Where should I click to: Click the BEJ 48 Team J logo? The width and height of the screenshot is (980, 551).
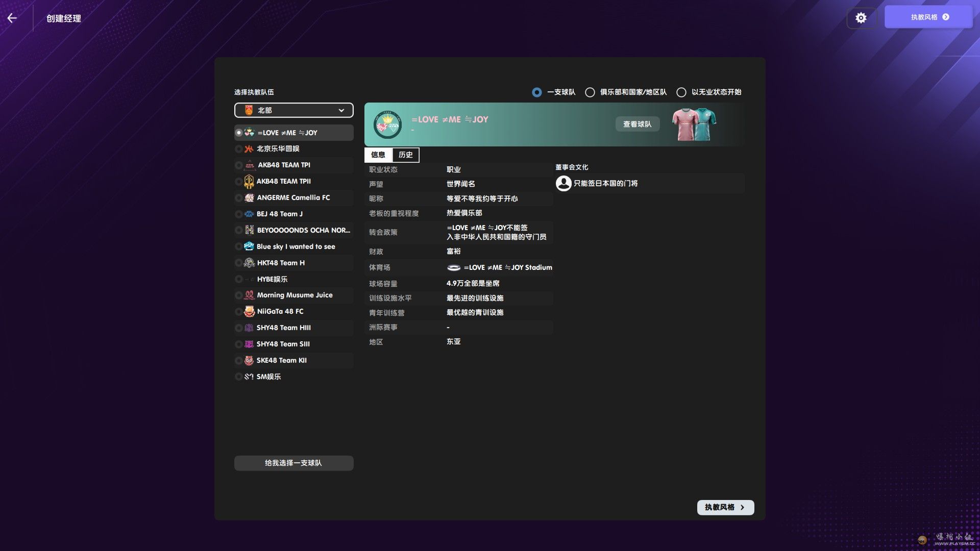click(x=249, y=214)
